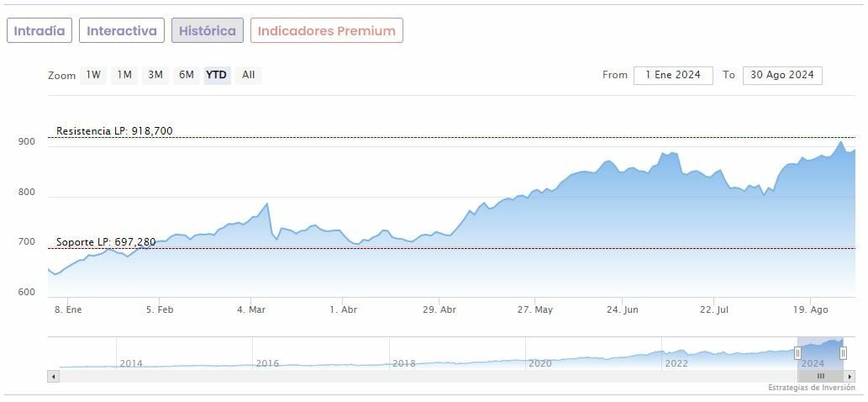Open Indicadores Premium
The width and height of the screenshot is (868, 402).
pos(326,30)
